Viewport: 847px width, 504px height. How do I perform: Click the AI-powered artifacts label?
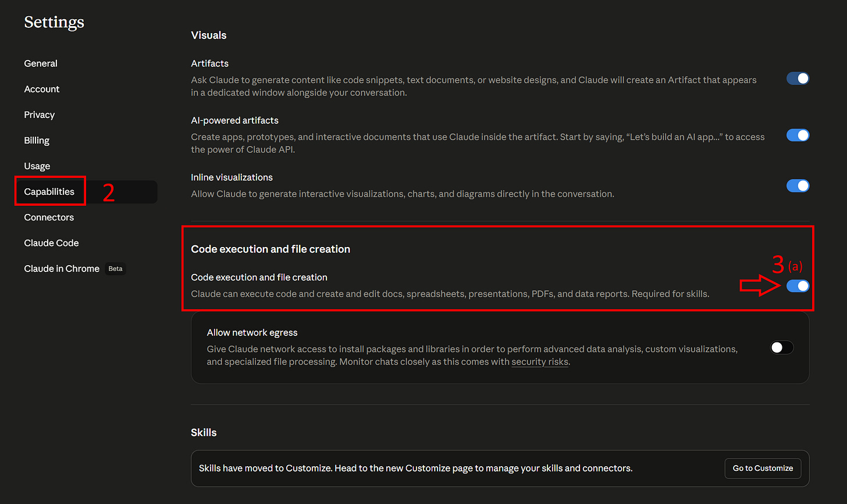pos(235,120)
